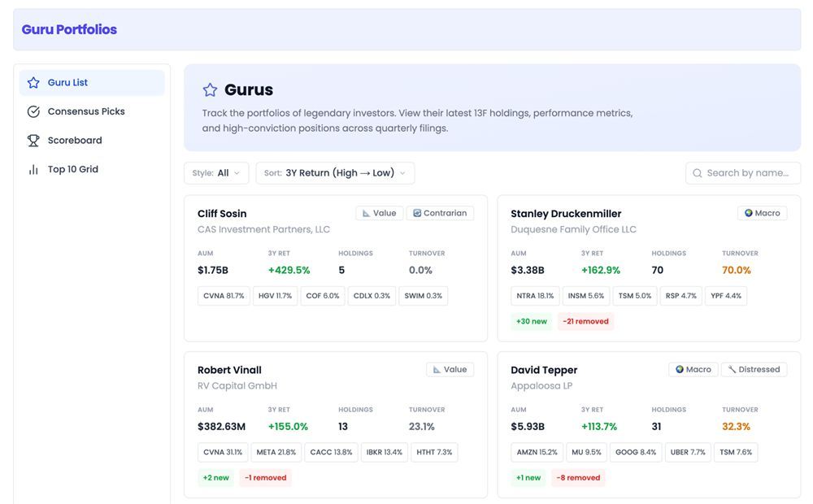Click the CAS Investment Partners, LLC firm name
This screenshot has width=813, height=504.
click(x=263, y=230)
